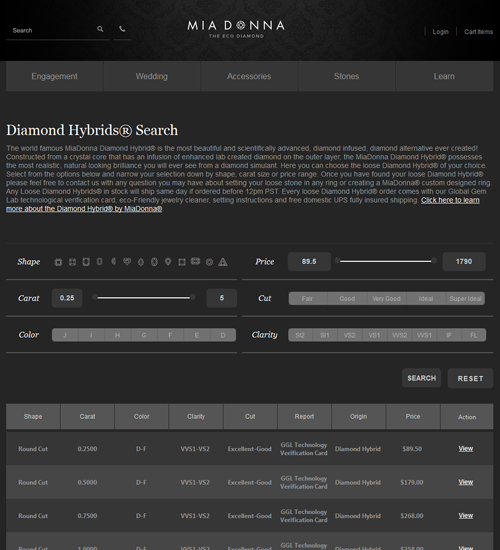Toggle FL clarity filter
The width and height of the screenshot is (500, 550).
[x=474, y=335]
